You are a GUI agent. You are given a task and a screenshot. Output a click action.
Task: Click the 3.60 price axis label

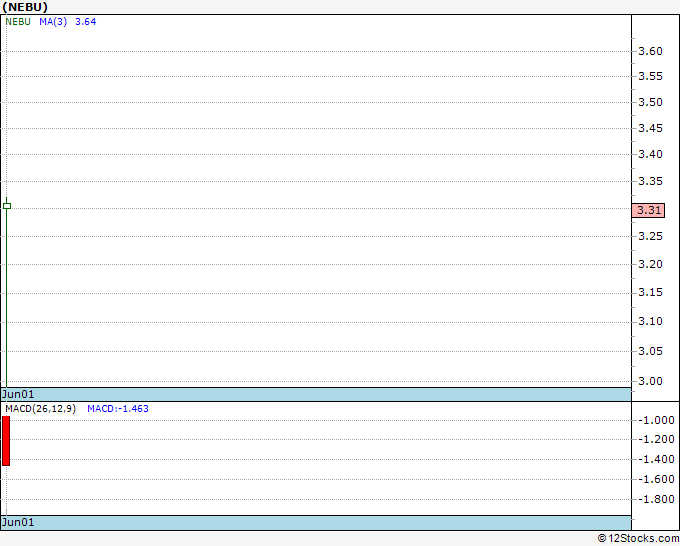[651, 51]
